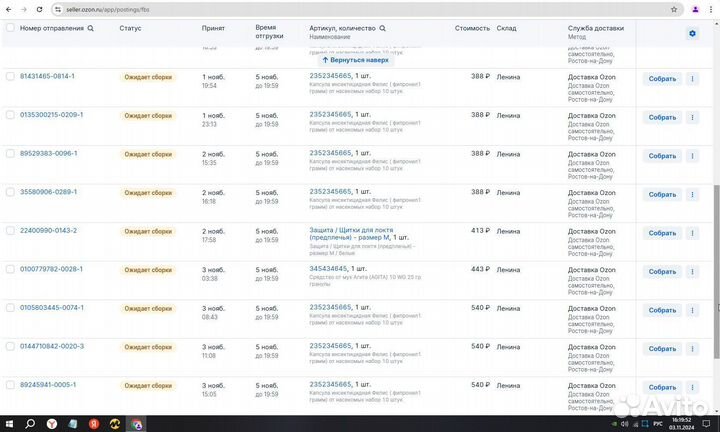The width and height of the screenshot is (720, 432).
Task: Expand options menu for order 89245941-0005-1
Action: point(692,387)
